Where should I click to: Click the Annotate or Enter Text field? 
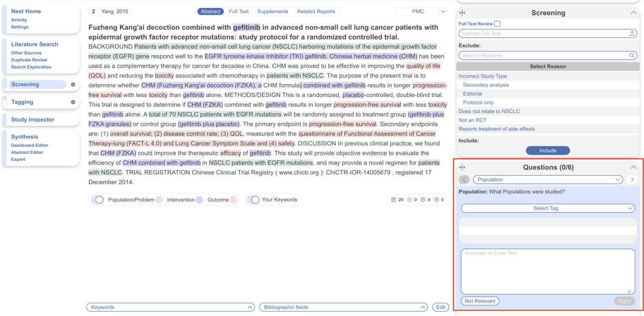[547, 270]
